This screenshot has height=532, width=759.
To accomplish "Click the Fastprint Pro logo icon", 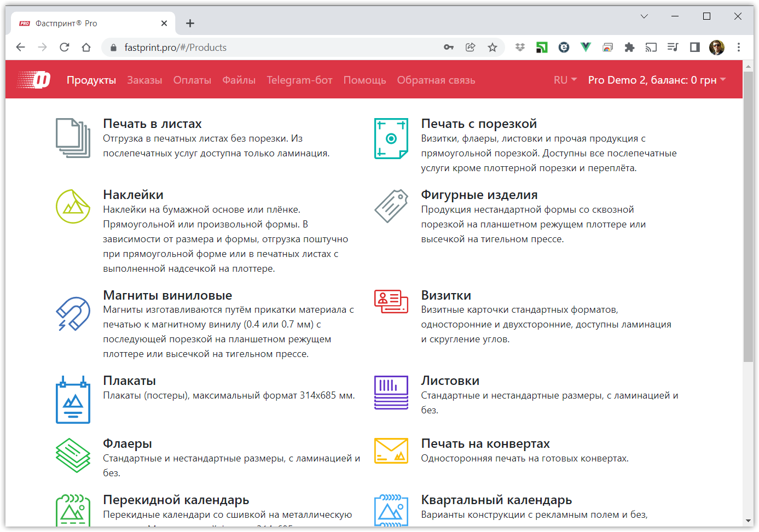I will 34,80.
